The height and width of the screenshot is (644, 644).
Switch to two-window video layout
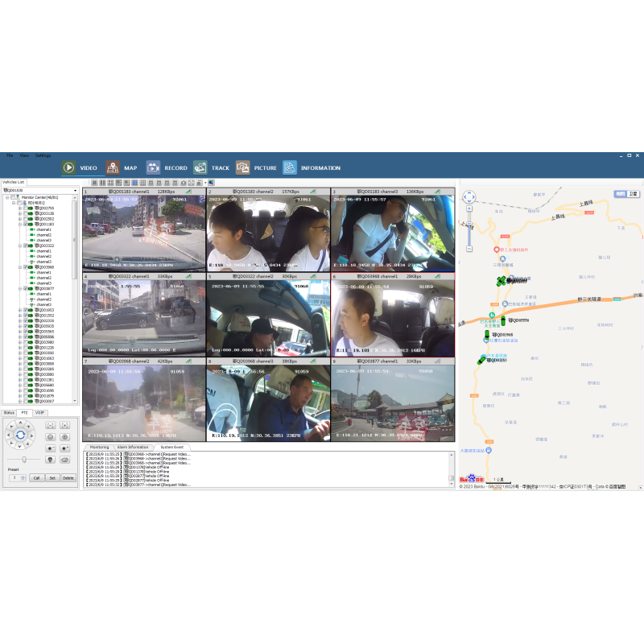coord(103,183)
